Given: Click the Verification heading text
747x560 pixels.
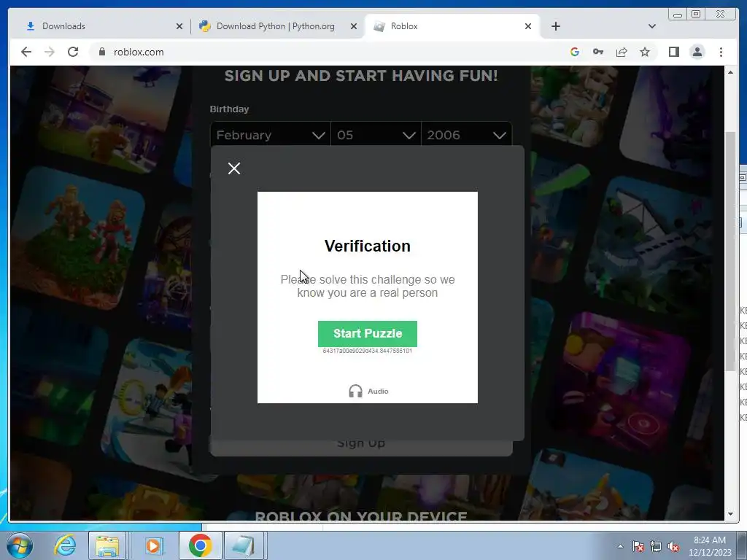Looking at the screenshot, I should coord(368,246).
